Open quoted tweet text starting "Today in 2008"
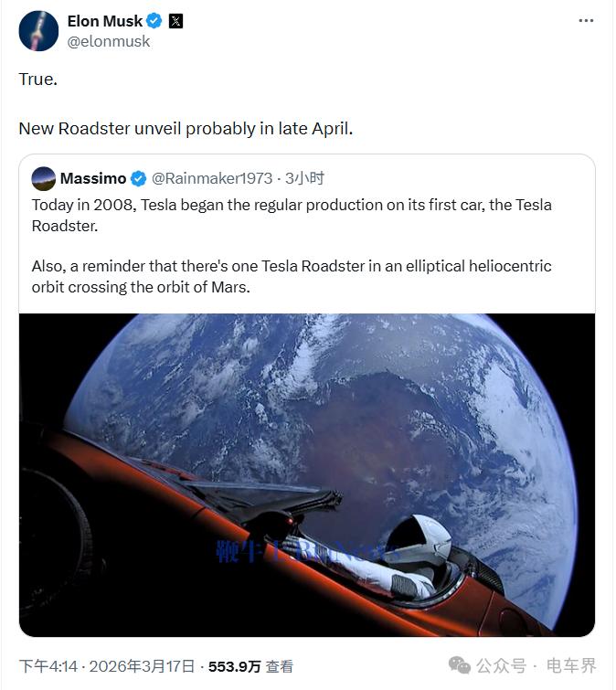This screenshot has height=690, width=616. coord(292,215)
